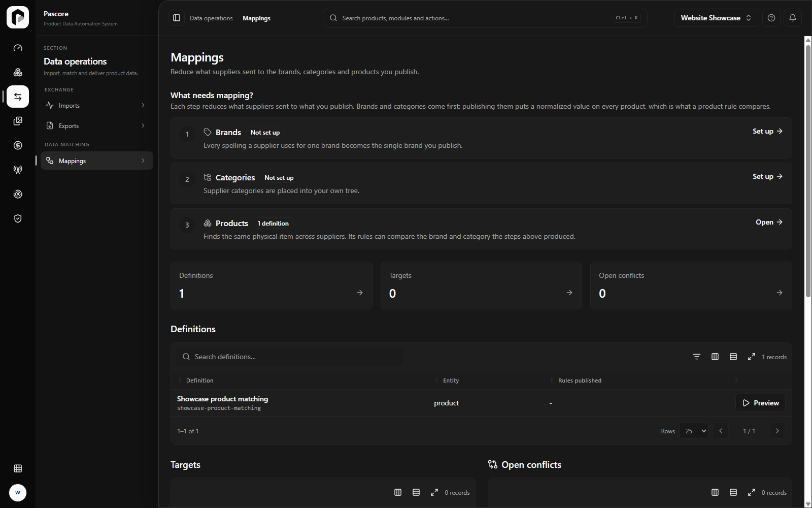Screen dimensions: 812x508
Task: Click the Search definitions input field
Action: (x=290, y=357)
